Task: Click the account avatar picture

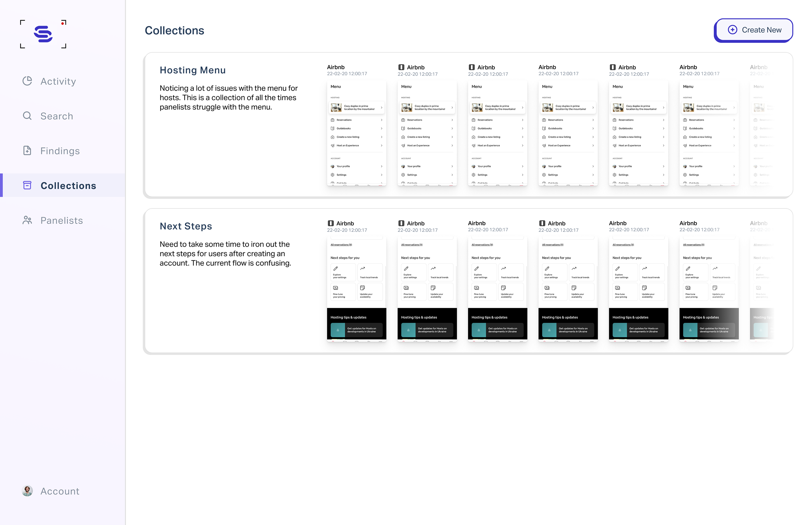Action: click(27, 491)
